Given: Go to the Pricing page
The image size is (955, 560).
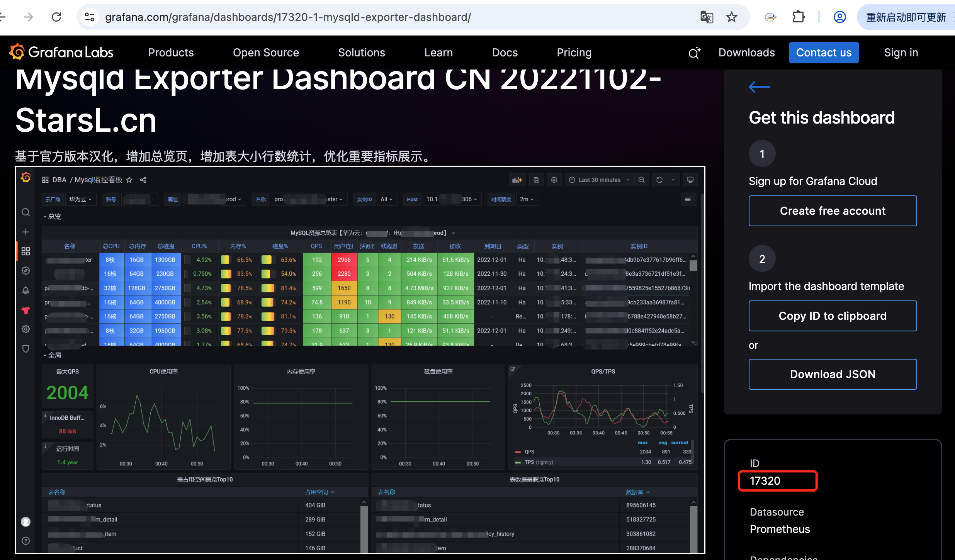Looking at the screenshot, I should (574, 53).
